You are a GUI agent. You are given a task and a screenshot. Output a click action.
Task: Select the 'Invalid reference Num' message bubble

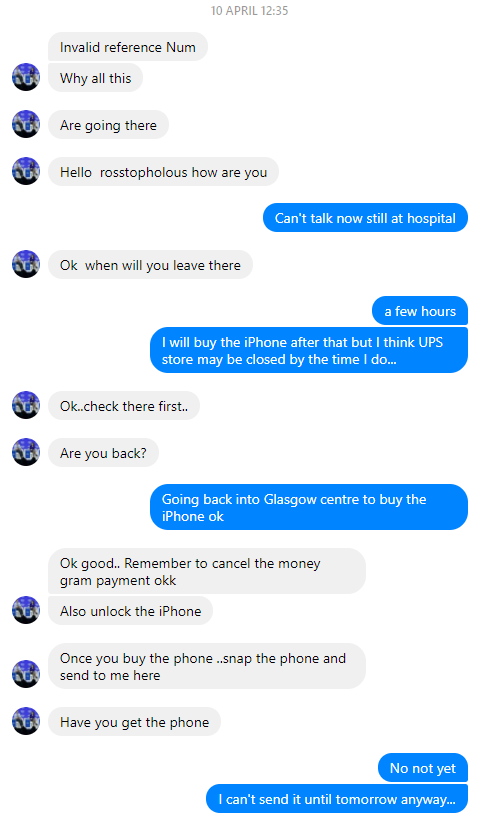click(x=128, y=47)
